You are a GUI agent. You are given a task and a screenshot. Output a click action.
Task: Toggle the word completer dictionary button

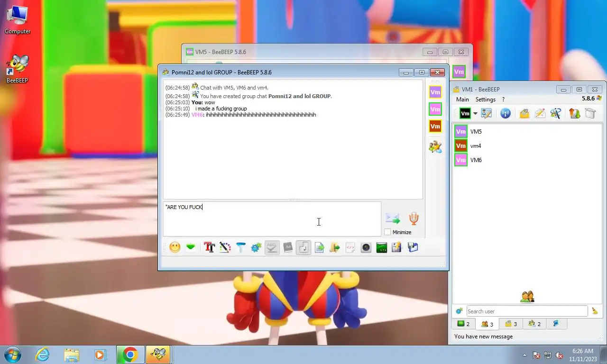coord(288,247)
